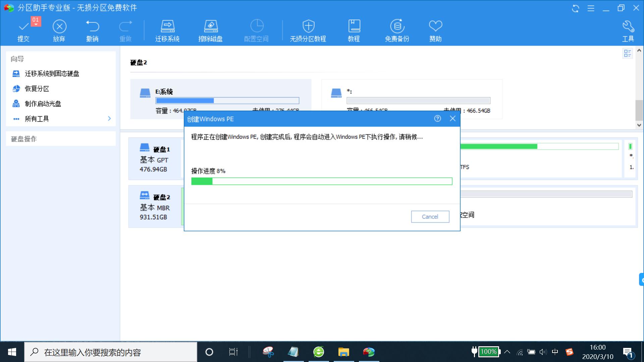
Task: Expand 所有工具 using its chevron
Action: 109,119
